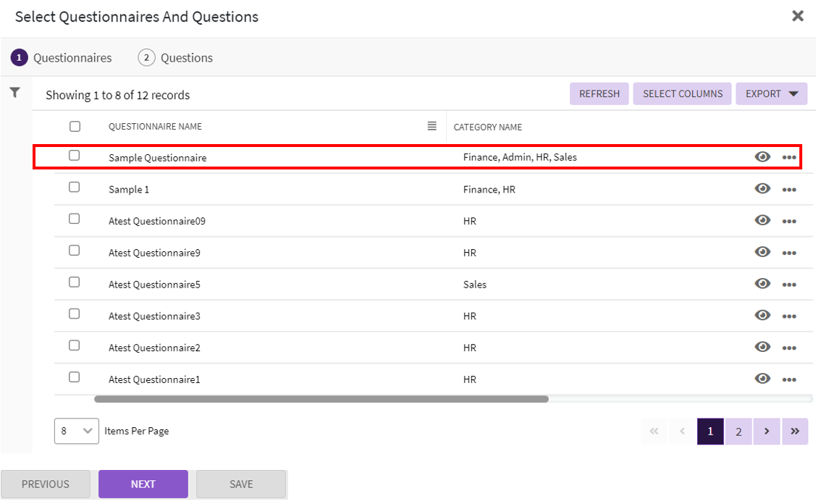Expand the Export dropdown

click(x=771, y=93)
